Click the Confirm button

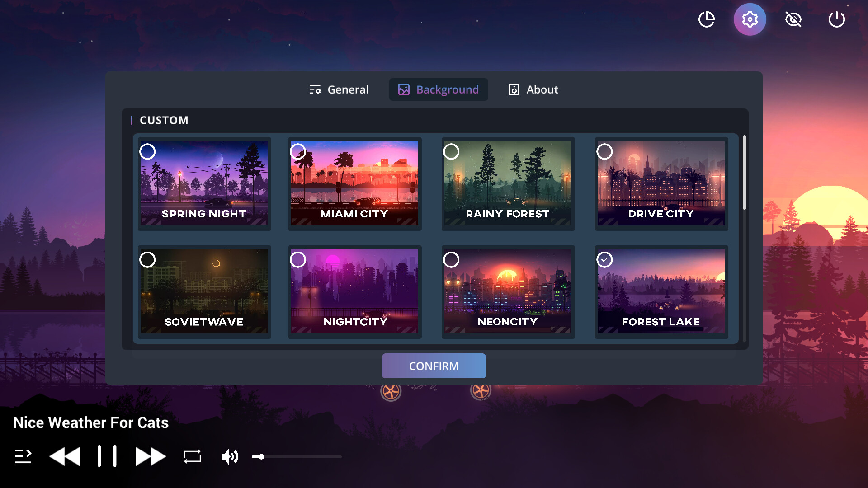[434, 366]
